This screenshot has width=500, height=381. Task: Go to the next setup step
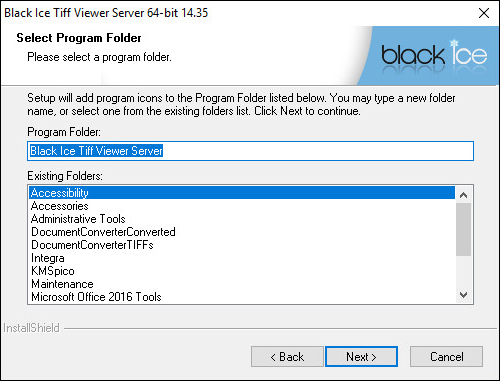[x=361, y=357]
